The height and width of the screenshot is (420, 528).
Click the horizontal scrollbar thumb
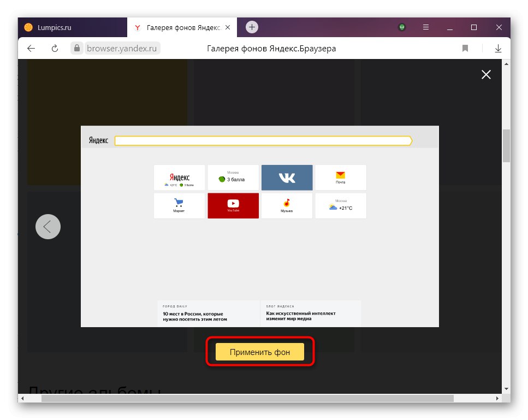[247, 399]
